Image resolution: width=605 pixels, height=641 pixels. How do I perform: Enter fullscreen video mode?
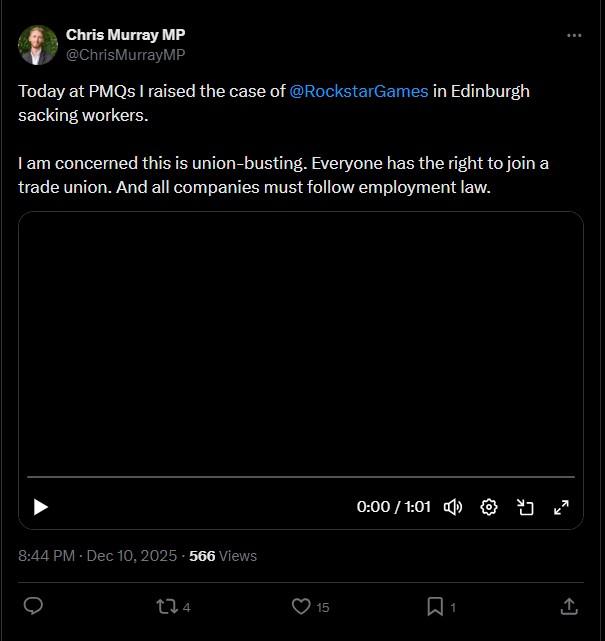561,507
